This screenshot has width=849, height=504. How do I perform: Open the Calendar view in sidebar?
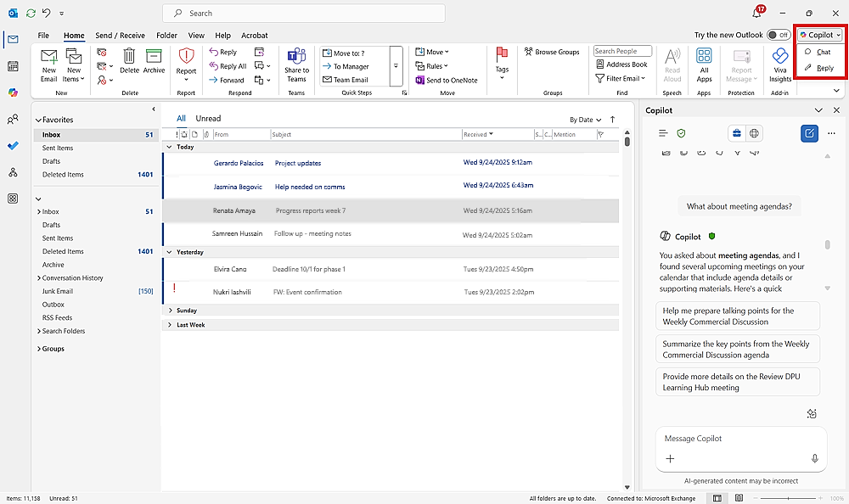pos(13,66)
